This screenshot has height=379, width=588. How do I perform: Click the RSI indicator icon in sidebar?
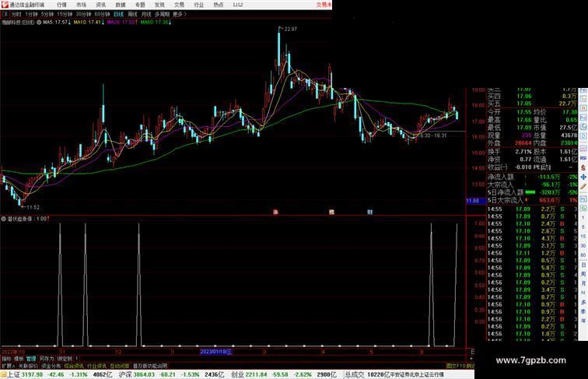click(583, 158)
